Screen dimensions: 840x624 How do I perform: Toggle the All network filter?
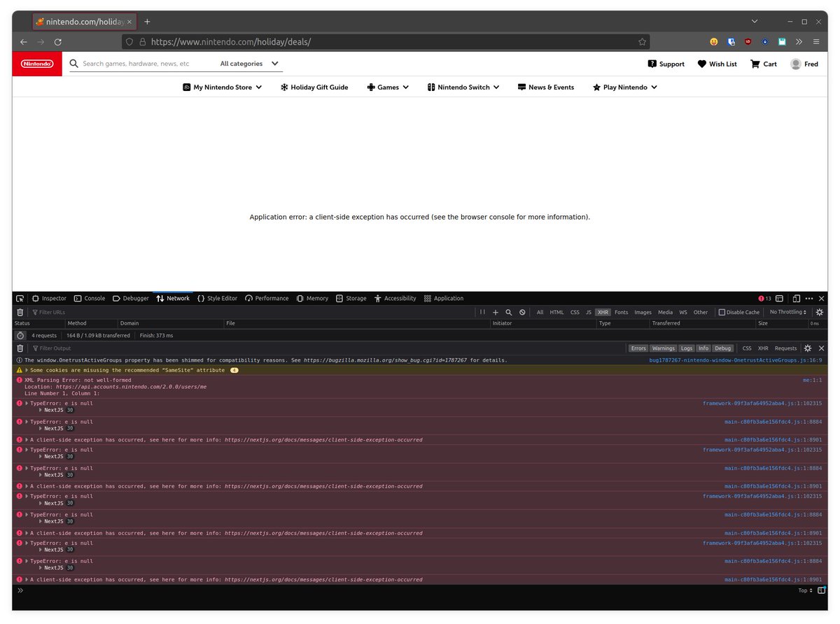[540, 312]
